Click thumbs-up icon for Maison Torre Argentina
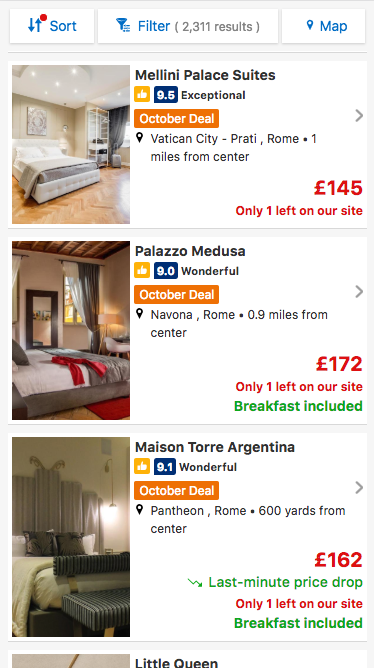The width and height of the screenshot is (374, 668). (142, 466)
